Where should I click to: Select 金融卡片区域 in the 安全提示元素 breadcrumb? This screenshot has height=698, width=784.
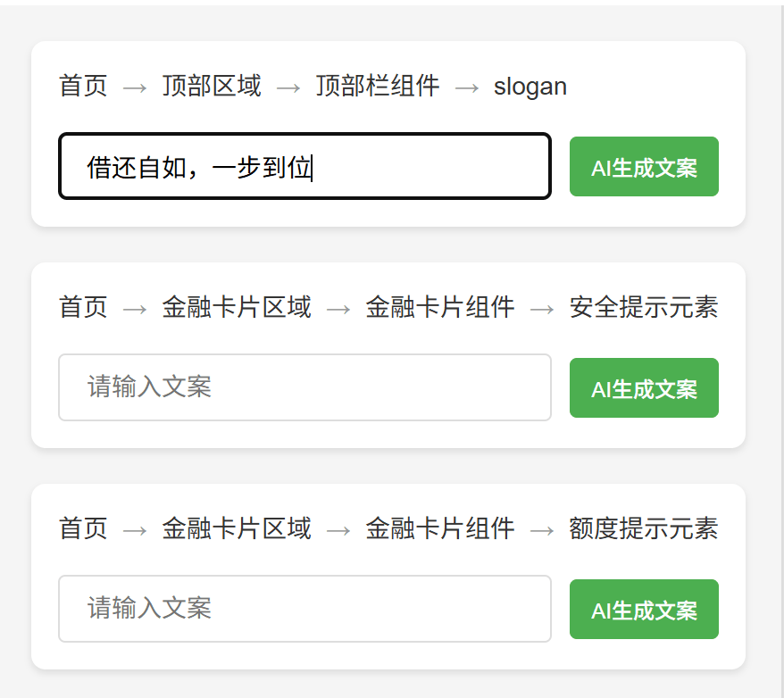tap(237, 308)
